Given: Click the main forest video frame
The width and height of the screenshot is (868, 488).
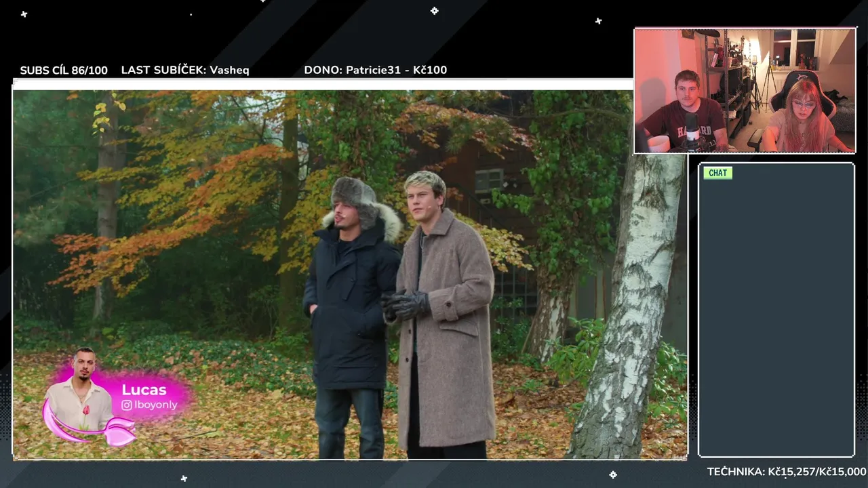Looking at the screenshot, I should coord(350,274).
